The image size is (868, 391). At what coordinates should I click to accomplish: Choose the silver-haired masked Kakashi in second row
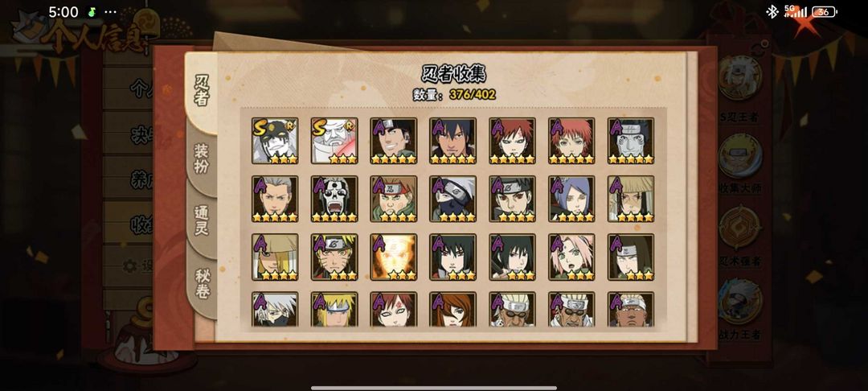[x=452, y=199]
